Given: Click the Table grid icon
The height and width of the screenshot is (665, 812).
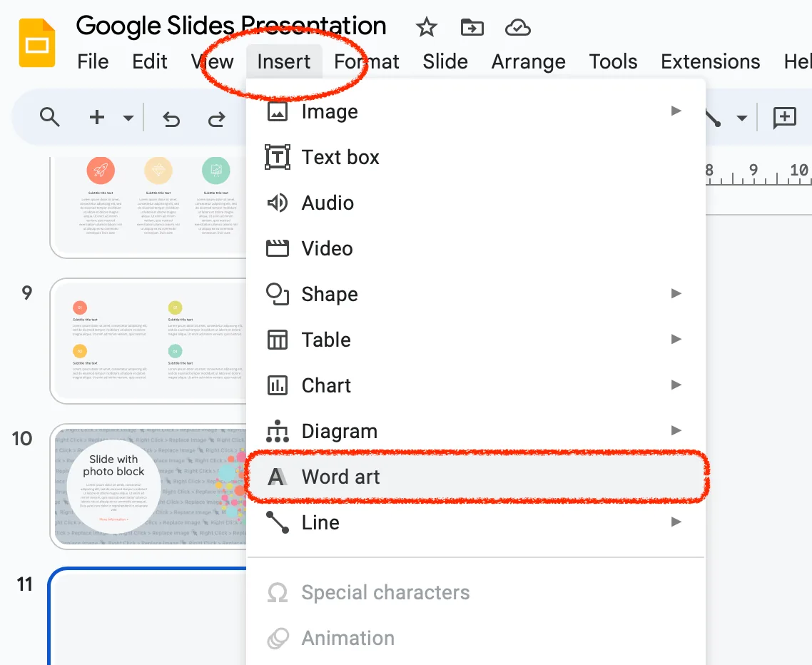Looking at the screenshot, I should (278, 340).
